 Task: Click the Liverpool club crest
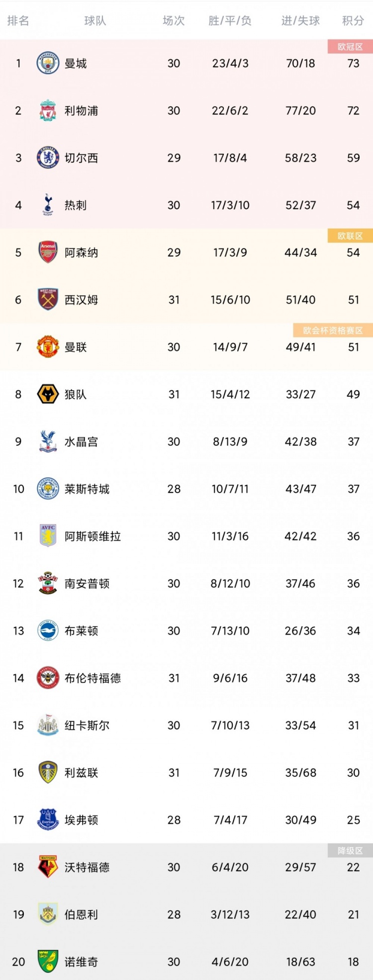(48, 110)
